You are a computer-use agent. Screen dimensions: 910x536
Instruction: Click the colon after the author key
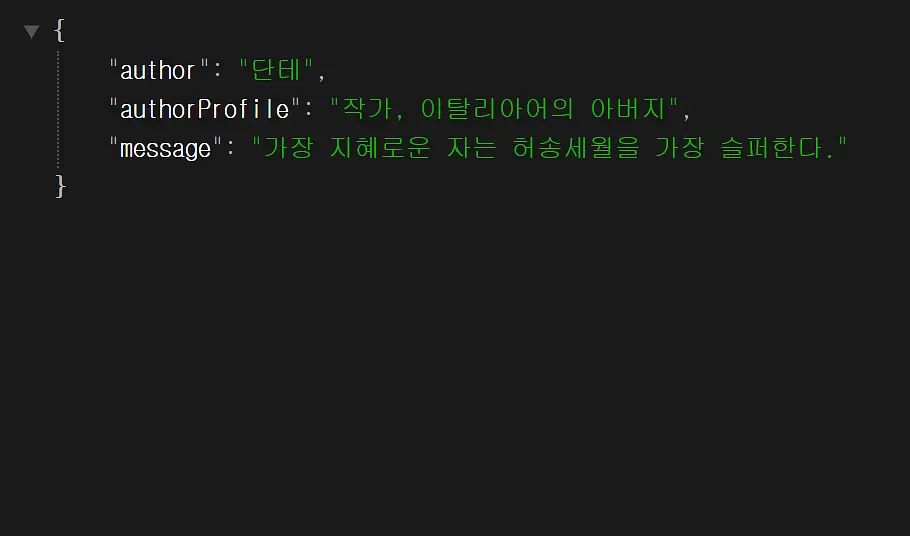[x=218, y=71]
